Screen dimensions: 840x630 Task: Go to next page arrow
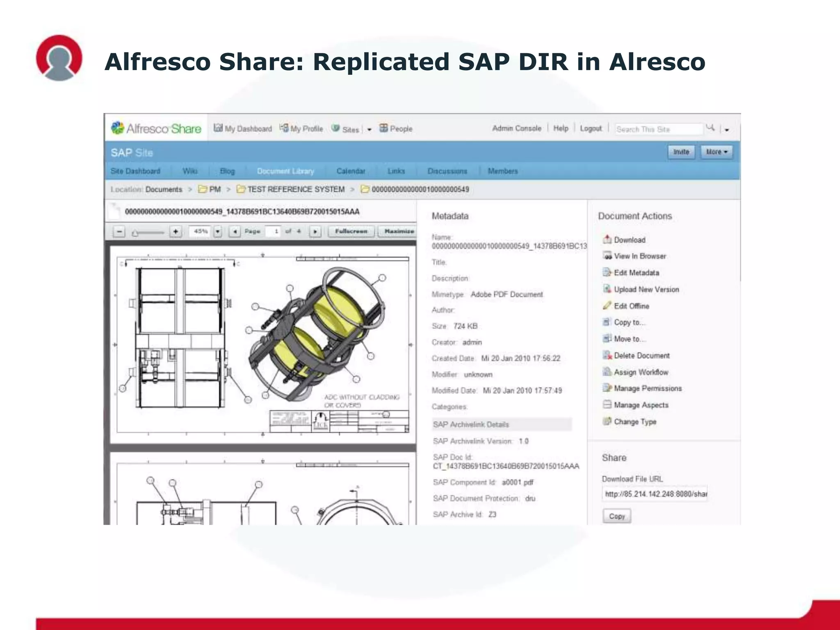(x=315, y=232)
